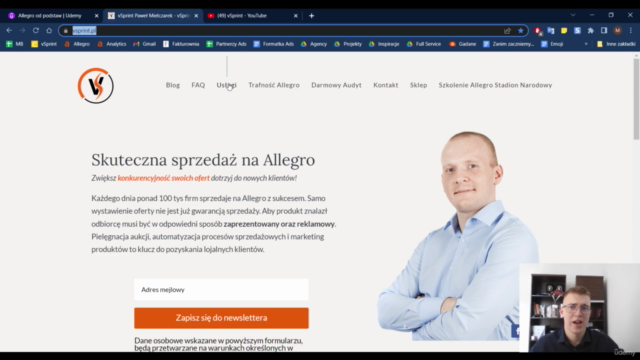Viewport: 640px width, 360px height.
Task: Open the blue S extension icon
Action: (577, 31)
